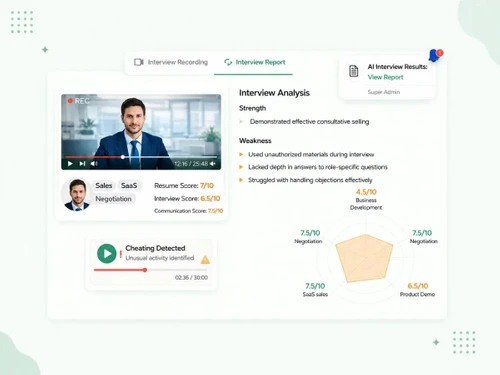Skip to next in the video player
This screenshot has height=375, width=500.
tap(82, 164)
